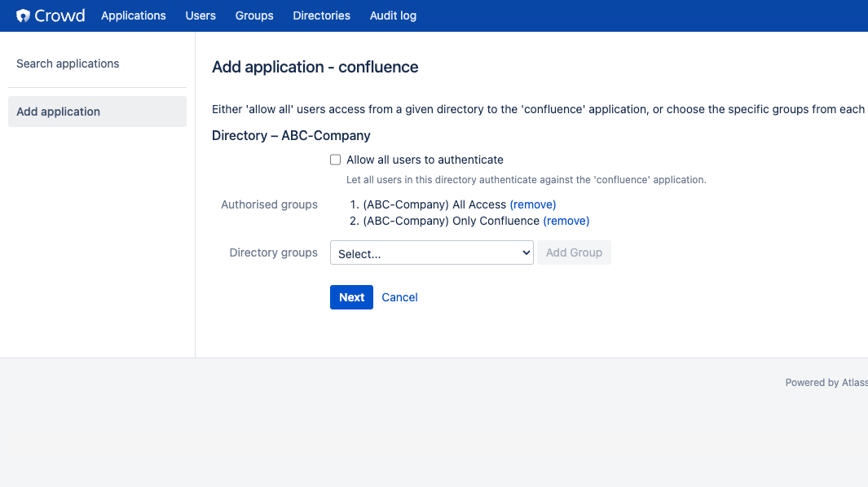
Task: View the Audit log
Action: (393, 15)
